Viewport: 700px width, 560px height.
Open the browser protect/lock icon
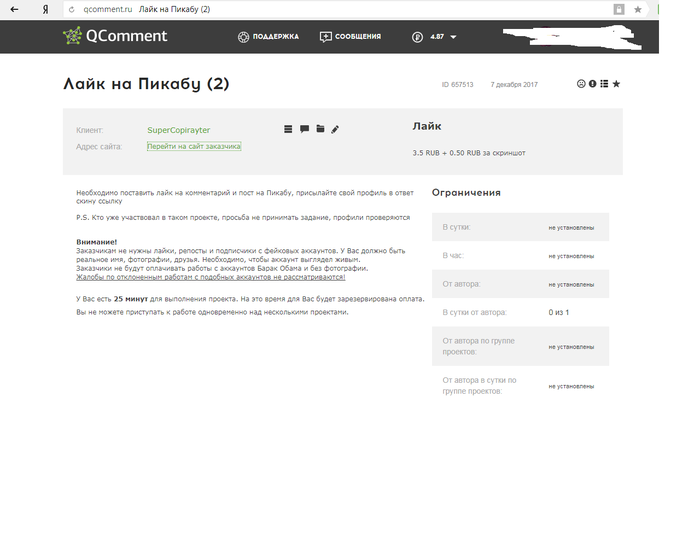click(x=619, y=9)
